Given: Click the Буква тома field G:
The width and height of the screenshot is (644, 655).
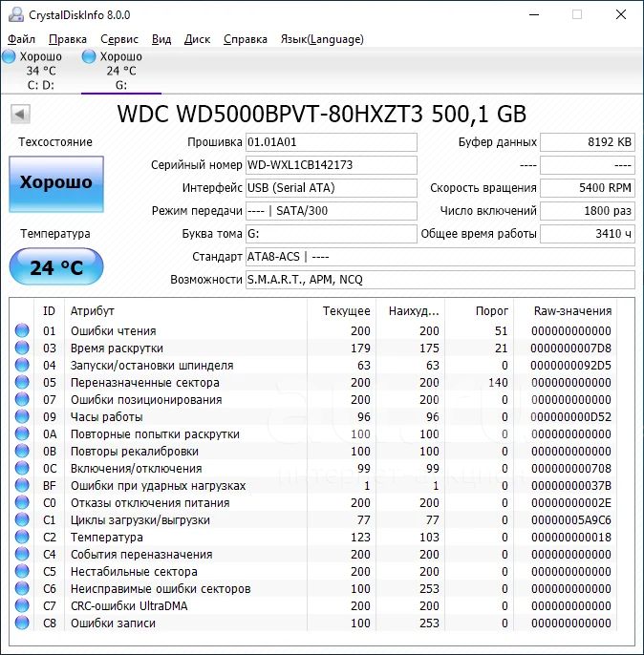Looking at the screenshot, I should pos(331,234).
